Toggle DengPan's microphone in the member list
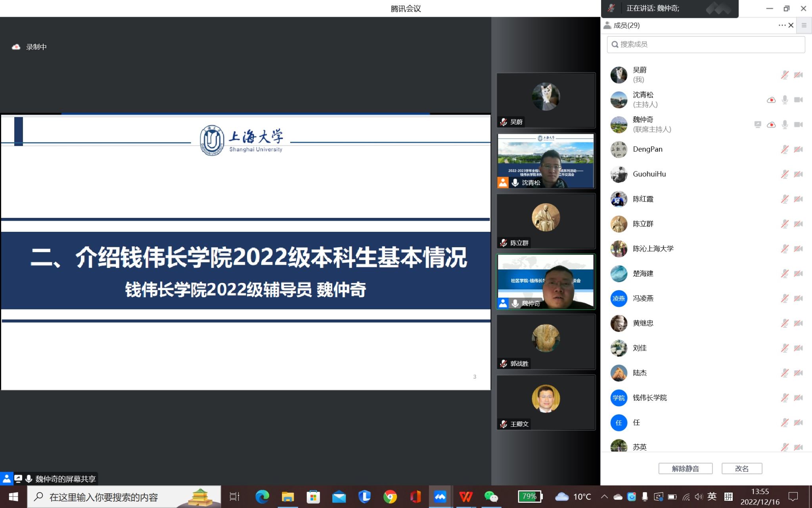The image size is (812, 508). coord(784,149)
